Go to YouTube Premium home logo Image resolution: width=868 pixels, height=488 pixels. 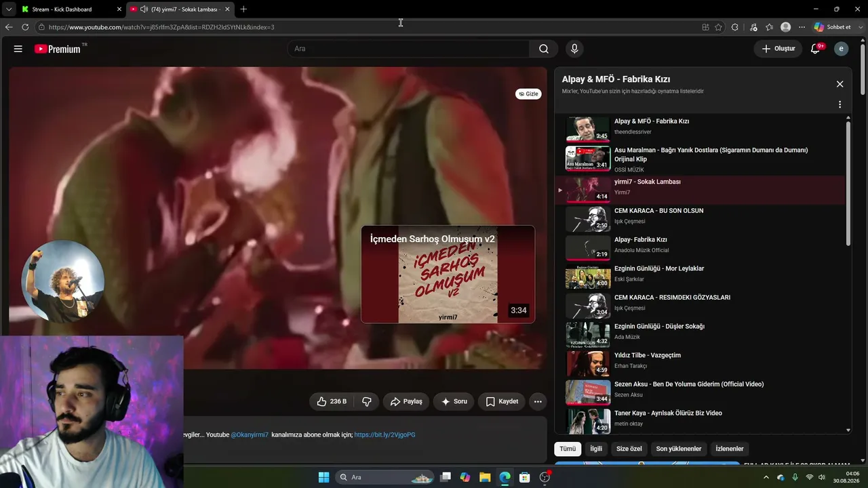click(58, 49)
